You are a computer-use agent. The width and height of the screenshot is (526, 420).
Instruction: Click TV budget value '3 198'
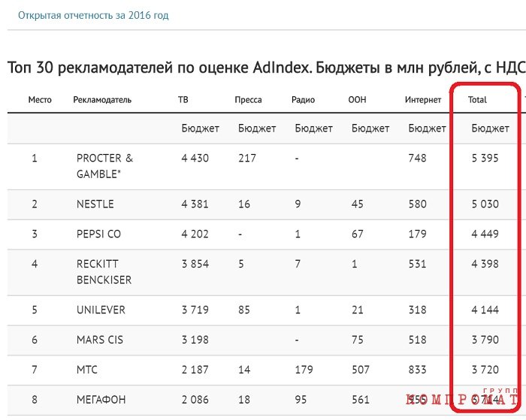(195, 340)
